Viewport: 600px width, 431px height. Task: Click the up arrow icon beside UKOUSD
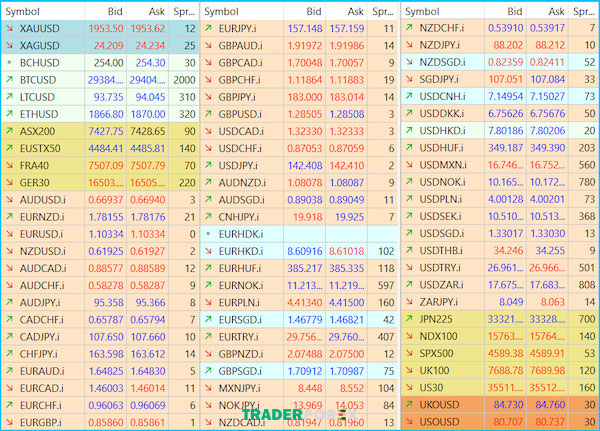(409, 404)
